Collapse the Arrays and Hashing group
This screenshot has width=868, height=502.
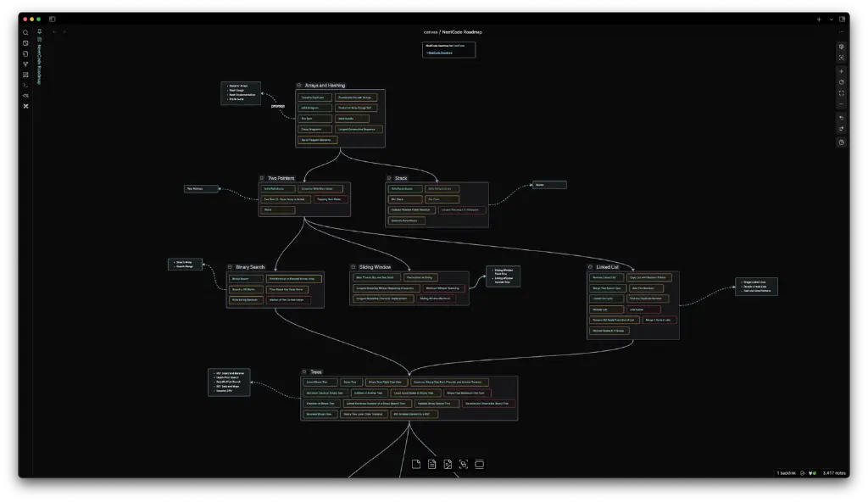[x=299, y=86]
